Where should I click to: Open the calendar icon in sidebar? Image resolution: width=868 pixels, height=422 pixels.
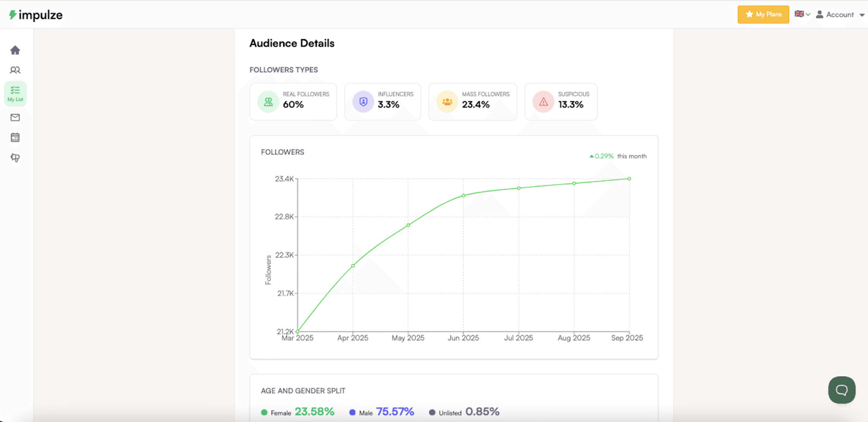[x=15, y=137]
